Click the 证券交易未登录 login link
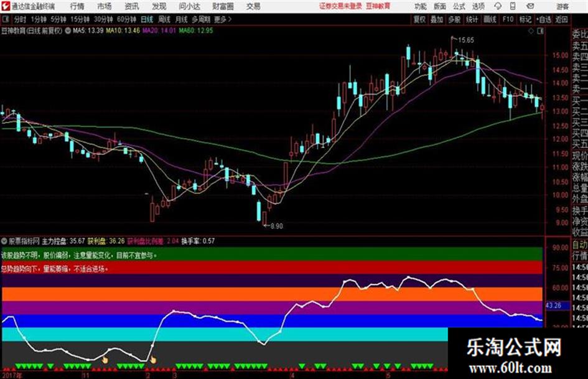The height and width of the screenshot is (379, 588). pyautogui.click(x=340, y=6)
